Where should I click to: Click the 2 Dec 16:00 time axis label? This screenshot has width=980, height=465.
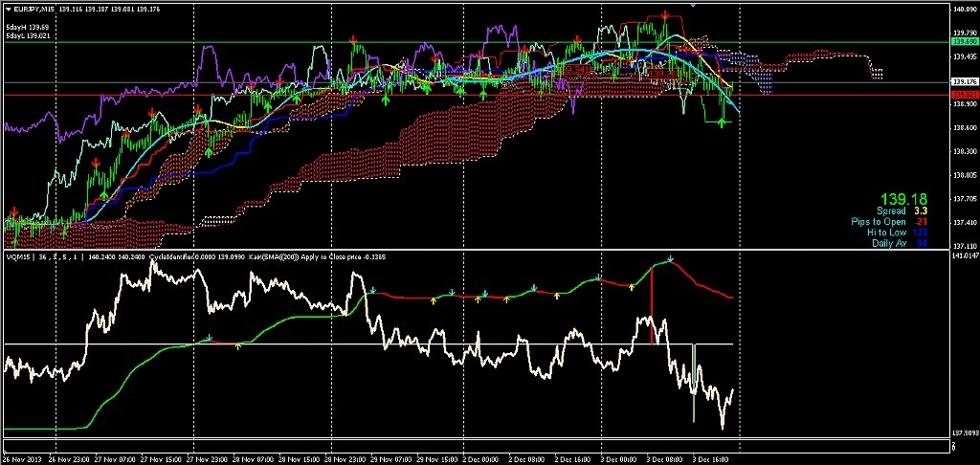[x=571, y=459]
